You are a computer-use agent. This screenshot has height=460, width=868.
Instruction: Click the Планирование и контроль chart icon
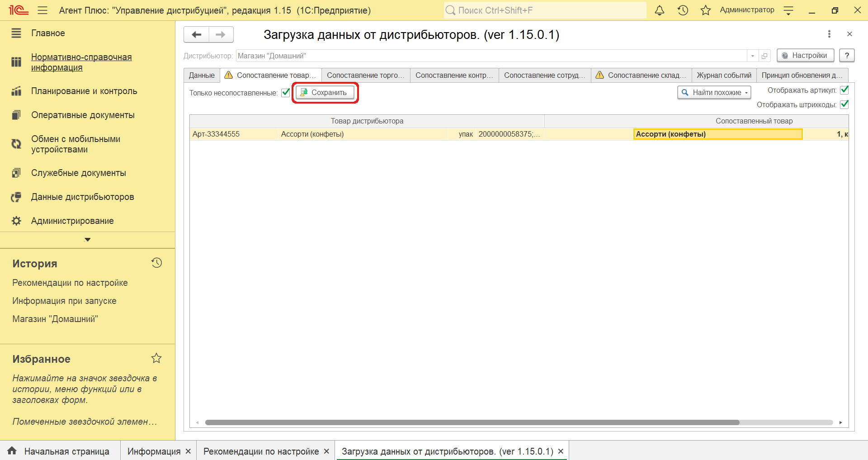click(x=16, y=91)
